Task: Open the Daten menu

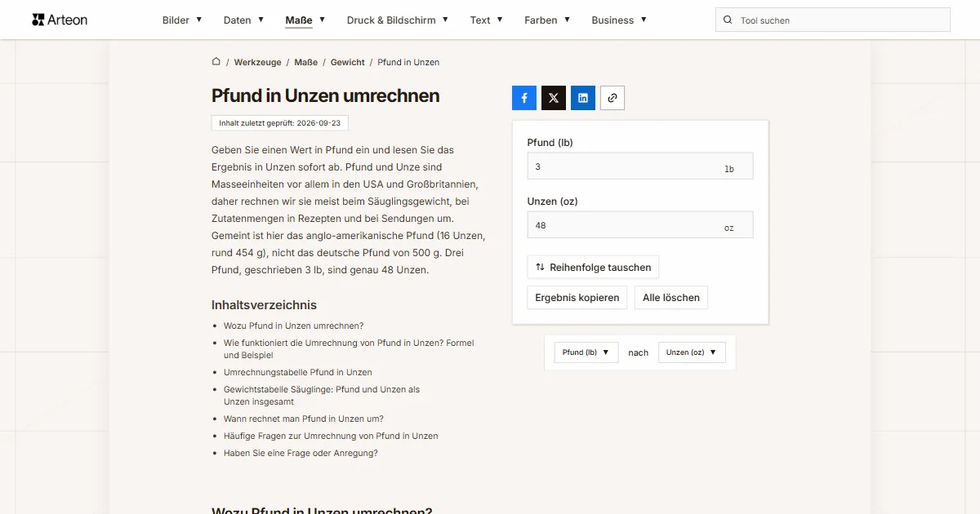Action: tap(243, 20)
